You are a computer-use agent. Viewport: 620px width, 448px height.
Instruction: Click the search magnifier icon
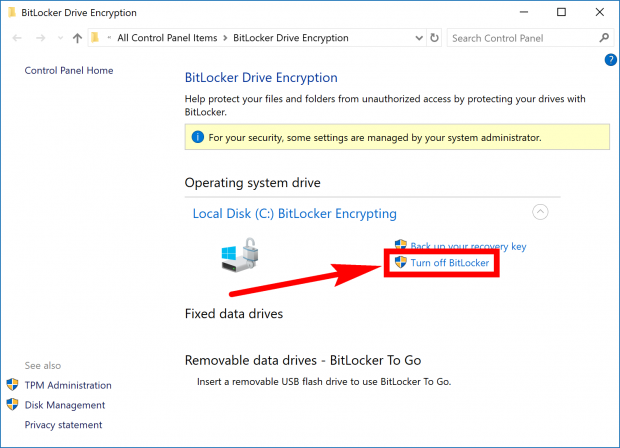(x=604, y=38)
